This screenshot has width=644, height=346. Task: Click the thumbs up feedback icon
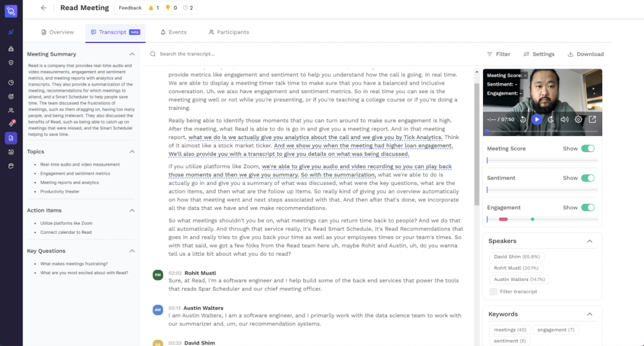151,8
